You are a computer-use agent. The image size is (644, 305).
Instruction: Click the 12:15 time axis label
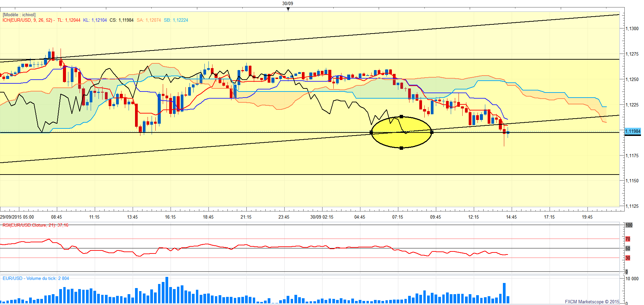473,217
